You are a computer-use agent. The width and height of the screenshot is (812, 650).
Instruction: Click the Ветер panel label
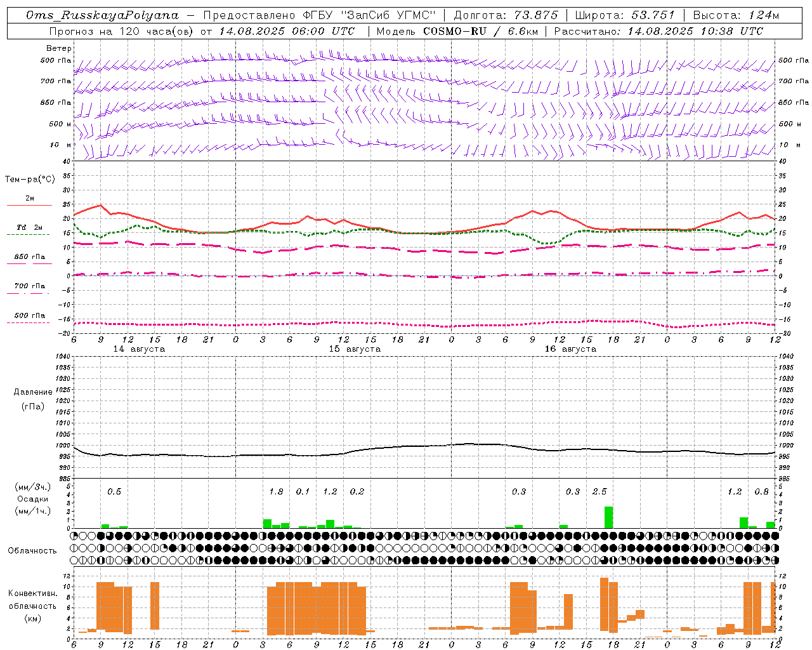(x=59, y=48)
